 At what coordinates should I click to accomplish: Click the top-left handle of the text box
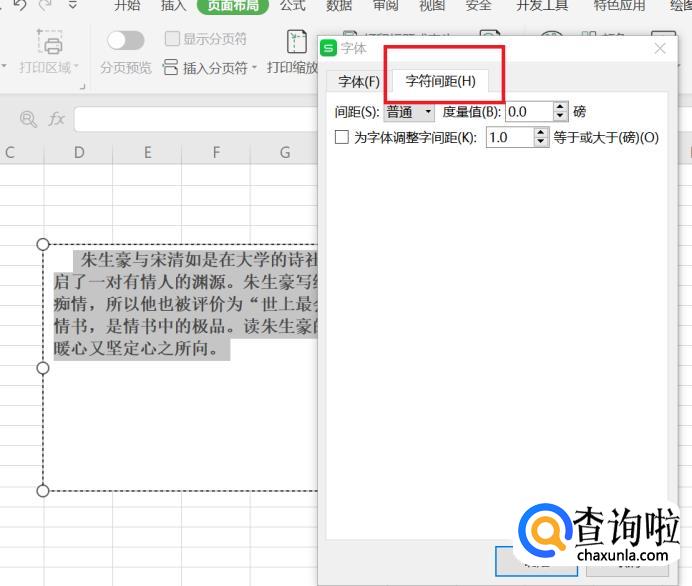pos(43,244)
